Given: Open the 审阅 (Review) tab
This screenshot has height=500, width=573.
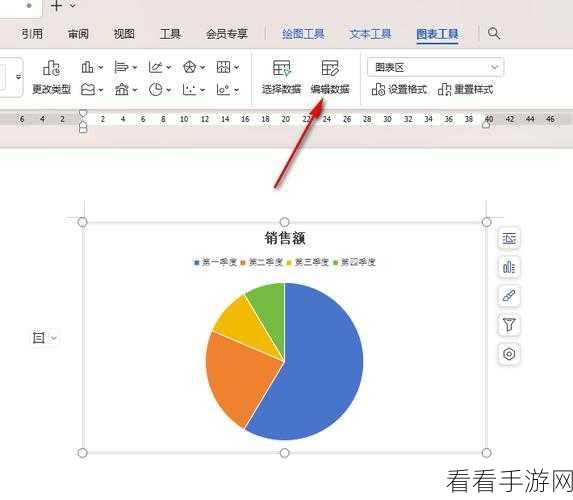Looking at the screenshot, I should (x=78, y=34).
